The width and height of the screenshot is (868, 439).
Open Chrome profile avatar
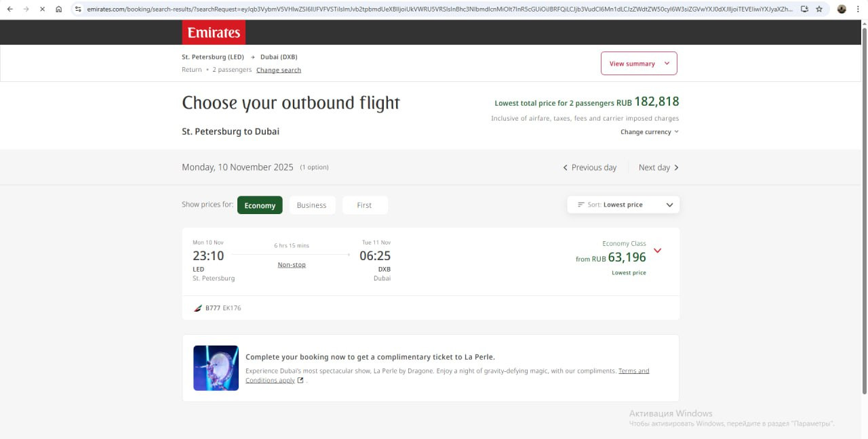click(842, 9)
